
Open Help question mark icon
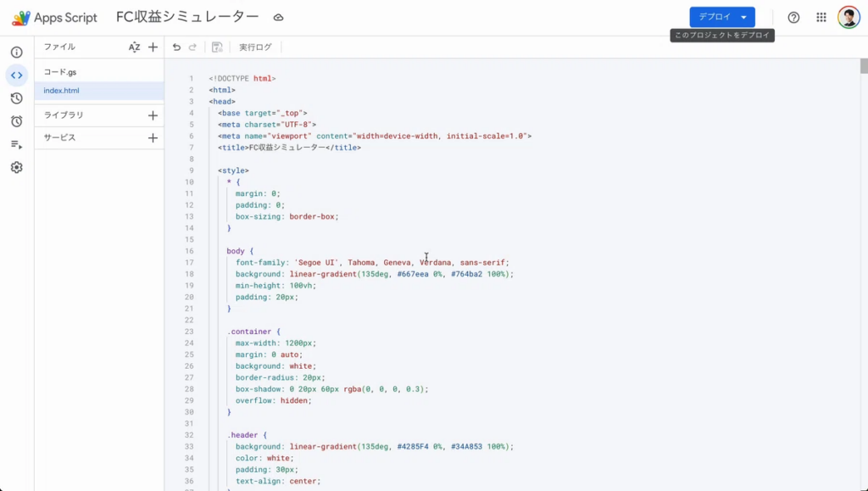pos(793,17)
